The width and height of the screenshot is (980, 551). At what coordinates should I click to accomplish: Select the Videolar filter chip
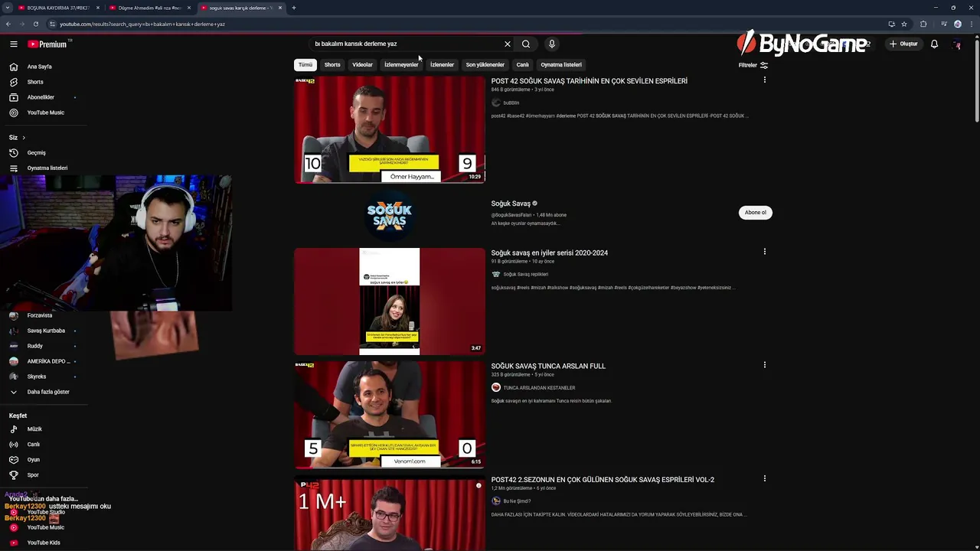(x=362, y=65)
